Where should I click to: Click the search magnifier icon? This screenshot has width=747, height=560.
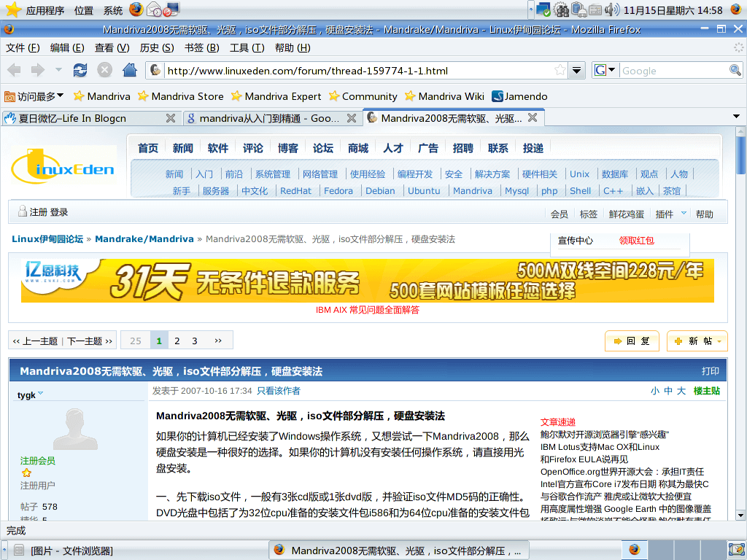[x=735, y=71]
